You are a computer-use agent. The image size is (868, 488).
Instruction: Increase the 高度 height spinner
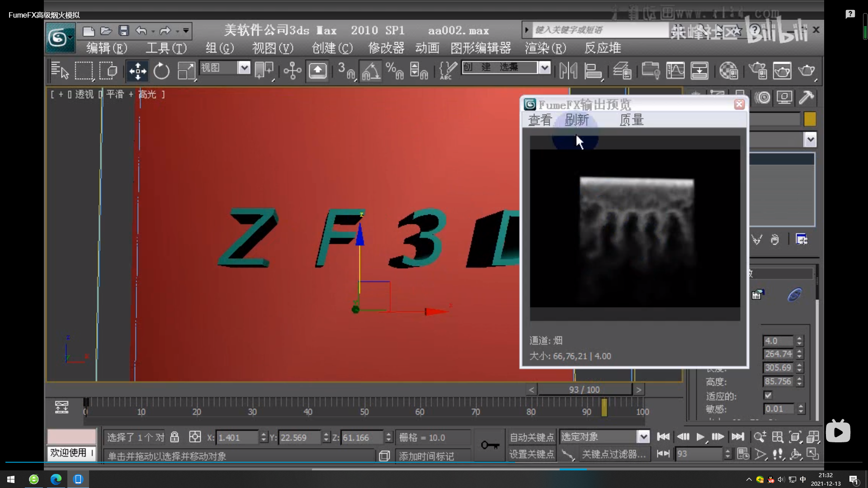(x=800, y=379)
